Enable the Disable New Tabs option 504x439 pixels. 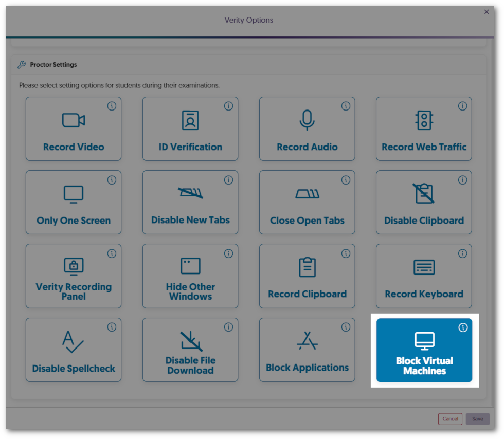(x=190, y=202)
